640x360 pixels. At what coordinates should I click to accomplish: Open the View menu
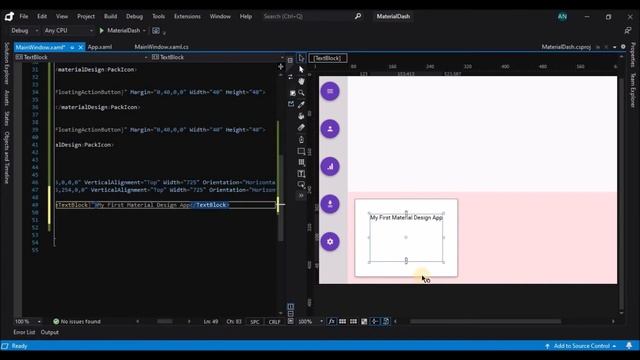[x=62, y=16]
